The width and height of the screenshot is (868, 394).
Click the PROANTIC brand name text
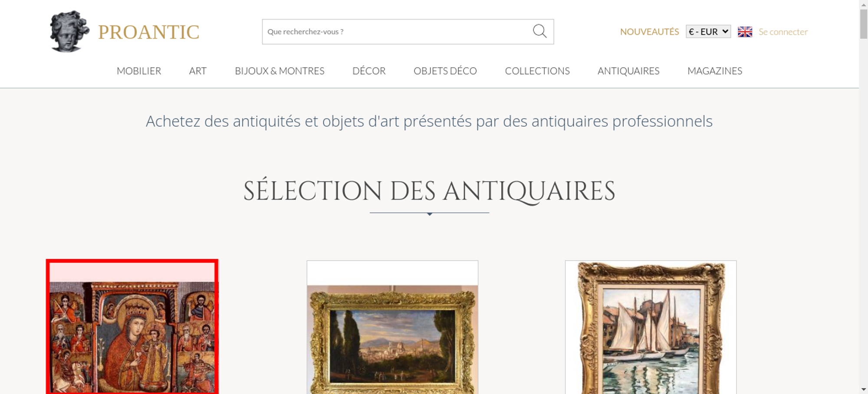148,32
